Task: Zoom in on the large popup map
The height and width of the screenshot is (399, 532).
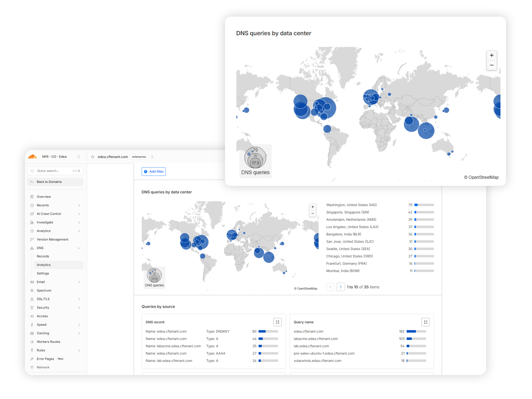Action: click(492, 55)
